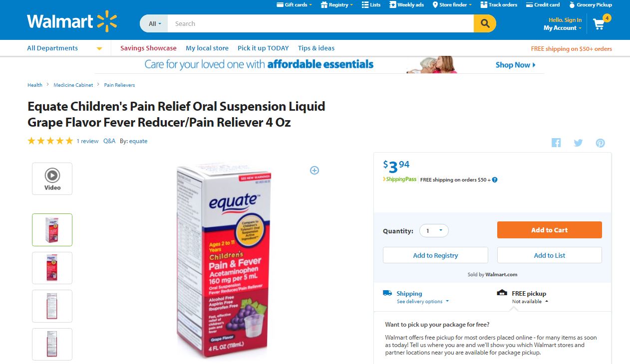The image size is (630, 364).
Task: Share product on Facebook icon
Action: [556, 143]
